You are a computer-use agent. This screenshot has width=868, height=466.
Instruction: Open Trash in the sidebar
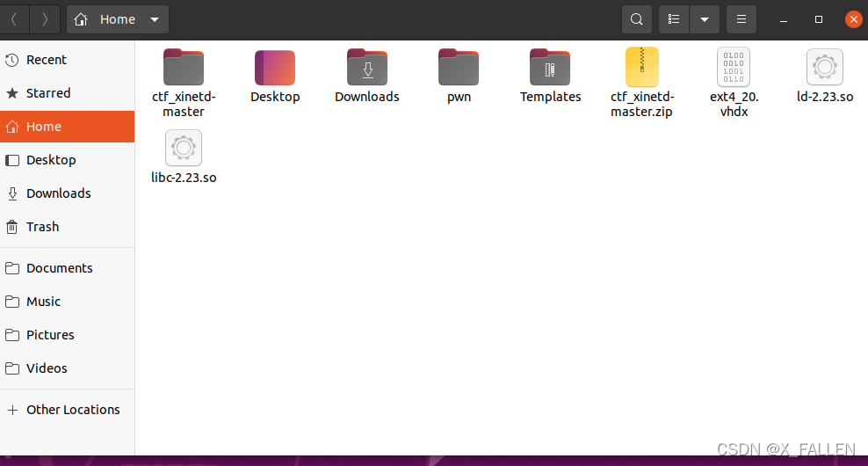coord(67,227)
